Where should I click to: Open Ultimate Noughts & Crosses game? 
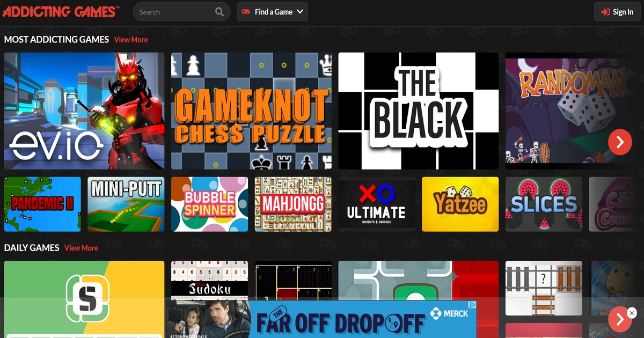(x=376, y=204)
